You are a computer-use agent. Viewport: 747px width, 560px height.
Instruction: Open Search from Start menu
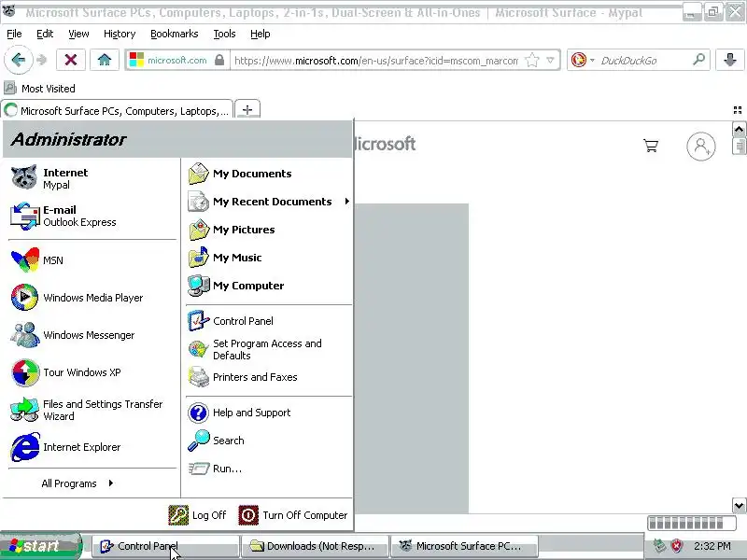(268, 441)
